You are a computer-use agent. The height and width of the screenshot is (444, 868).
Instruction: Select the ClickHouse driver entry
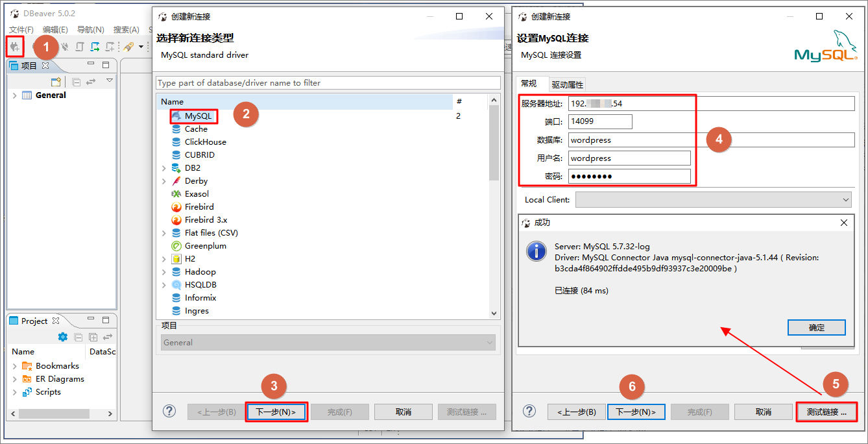[x=206, y=142]
